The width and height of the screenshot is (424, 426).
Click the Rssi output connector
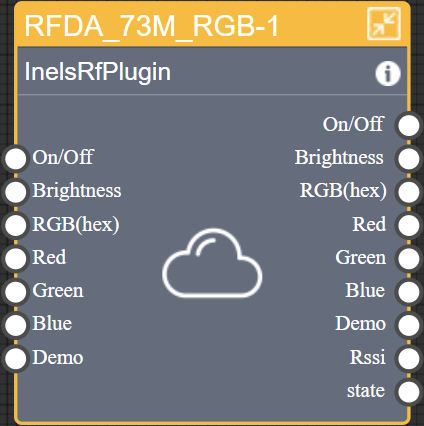[409, 358]
